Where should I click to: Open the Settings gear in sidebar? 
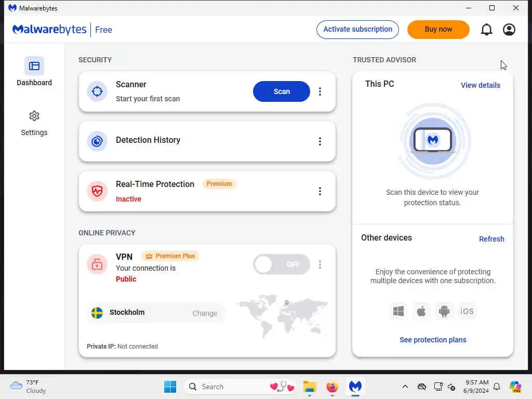tap(34, 116)
